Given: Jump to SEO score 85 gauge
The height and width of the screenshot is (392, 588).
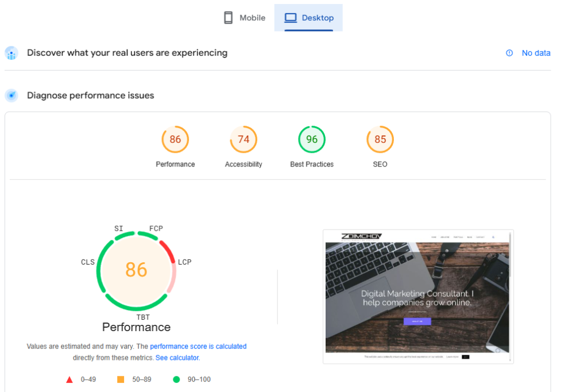Looking at the screenshot, I should click(380, 139).
